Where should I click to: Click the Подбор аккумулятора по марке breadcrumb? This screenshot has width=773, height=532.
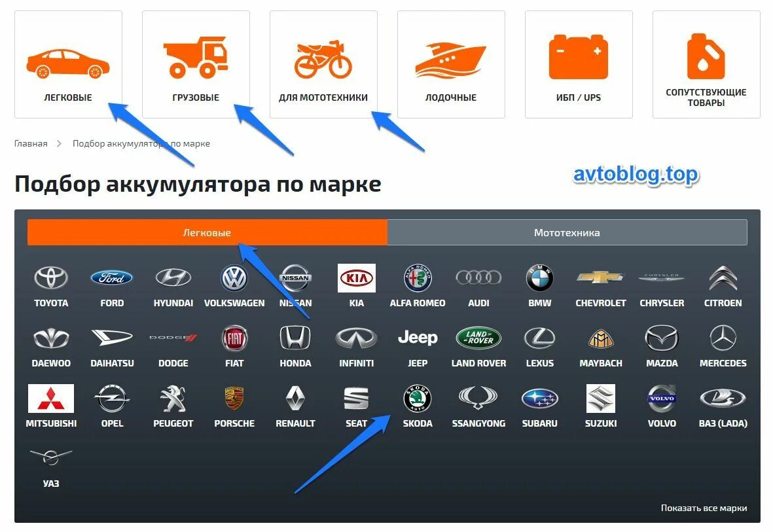coord(141,143)
